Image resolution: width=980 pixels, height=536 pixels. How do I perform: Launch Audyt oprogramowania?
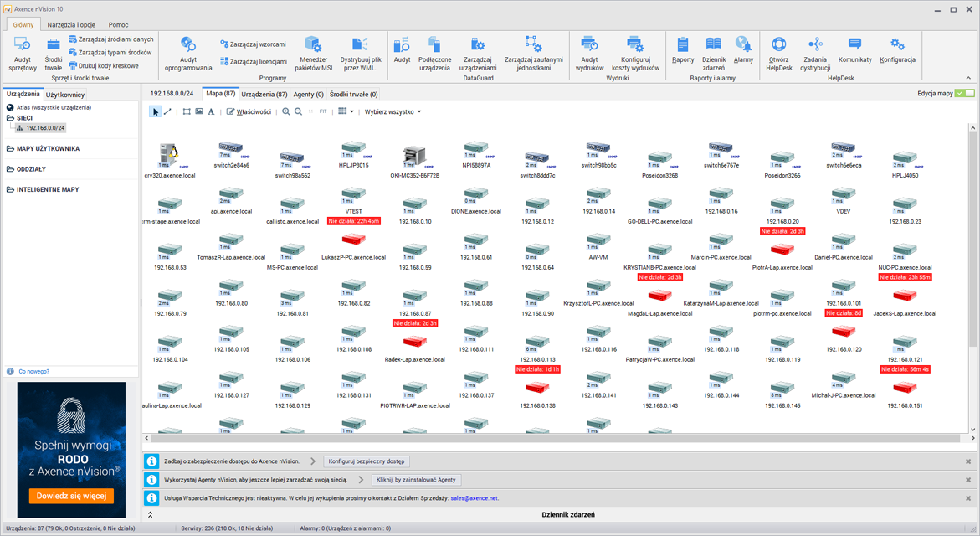click(188, 54)
